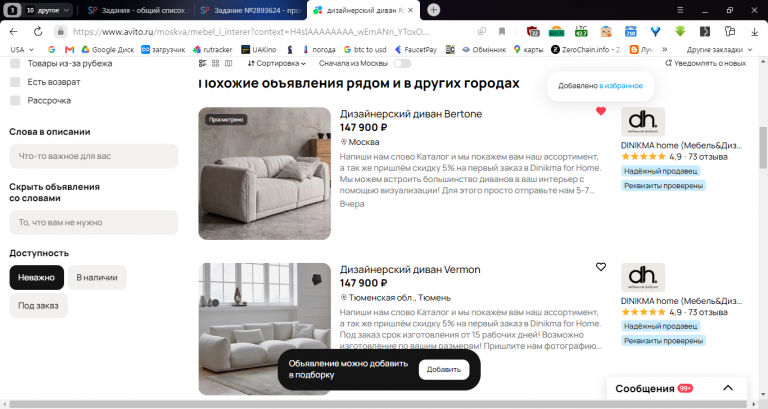This screenshot has width=768, height=409.
Task: Check the Рассрочка checkbox
Action: 15,100
